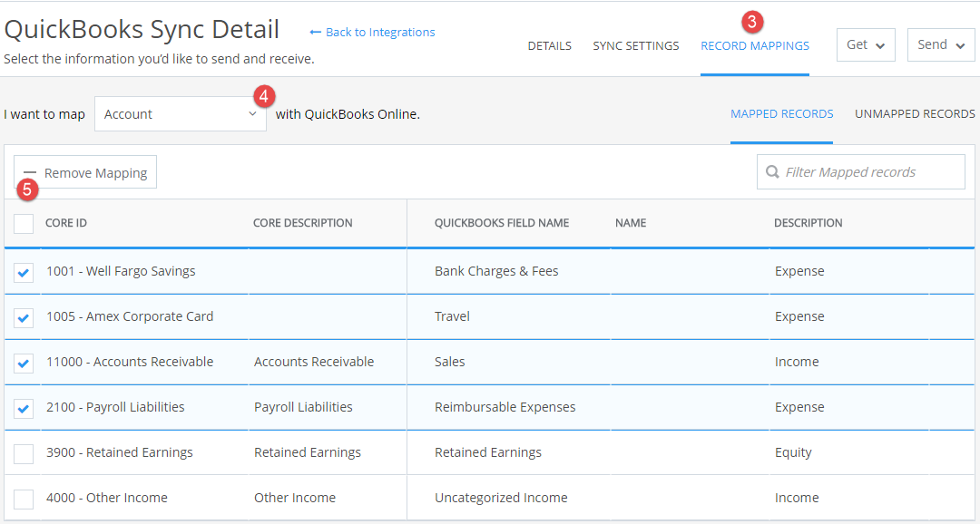This screenshot has height=524, width=980.
Task: Click the back arrow beside Back to Integrations
Action: [314, 31]
